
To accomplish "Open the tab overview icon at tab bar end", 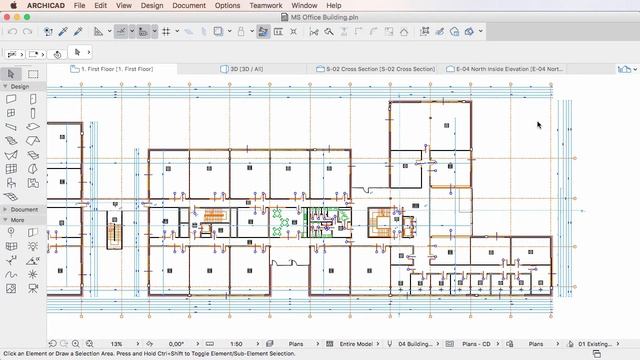I will coord(624,69).
